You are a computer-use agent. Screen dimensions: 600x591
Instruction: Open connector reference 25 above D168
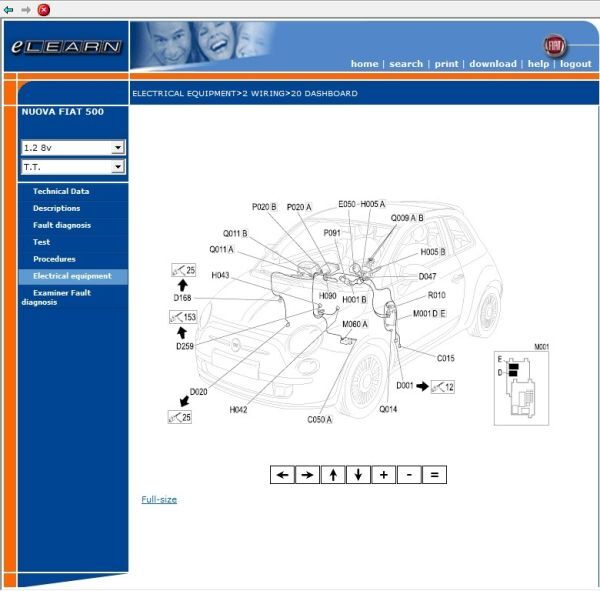184,270
